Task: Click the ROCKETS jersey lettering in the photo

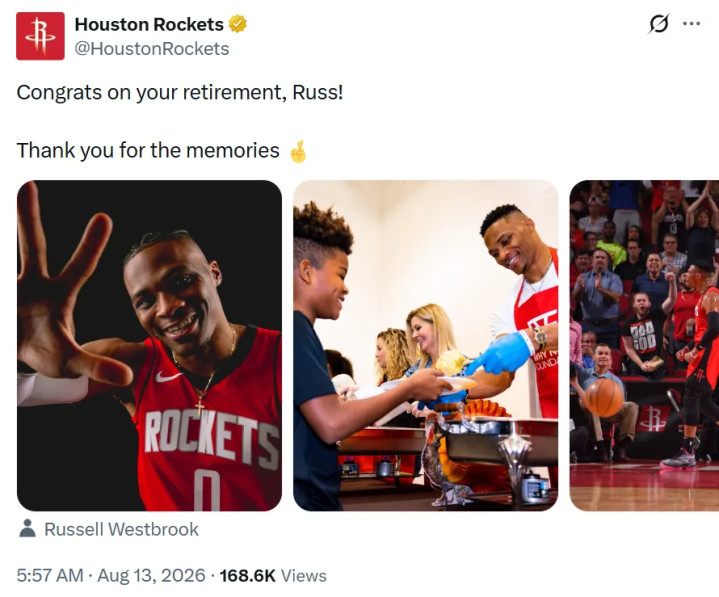Action: click(212, 436)
